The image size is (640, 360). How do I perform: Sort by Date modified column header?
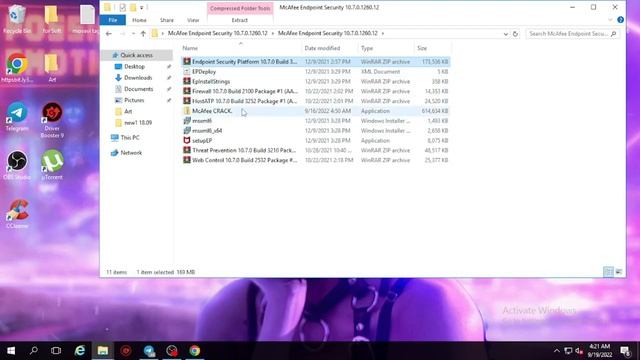pyautogui.click(x=330, y=48)
